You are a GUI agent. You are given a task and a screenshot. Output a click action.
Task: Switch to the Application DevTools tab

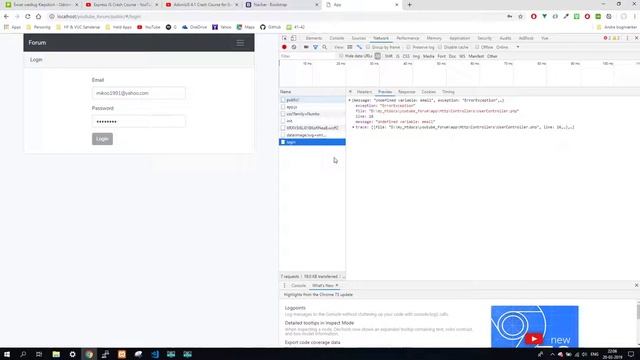460,38
